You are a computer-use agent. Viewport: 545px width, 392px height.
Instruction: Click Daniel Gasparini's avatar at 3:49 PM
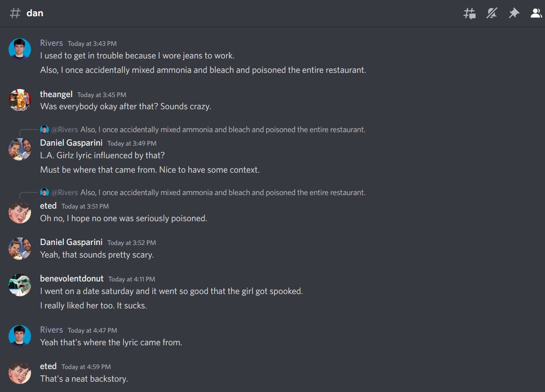tap(20, 149)
